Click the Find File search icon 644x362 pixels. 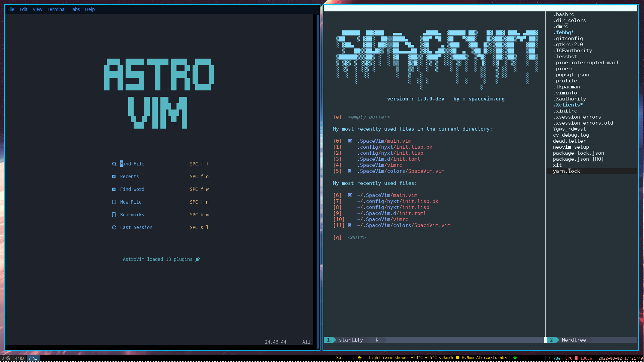point(114,164)
